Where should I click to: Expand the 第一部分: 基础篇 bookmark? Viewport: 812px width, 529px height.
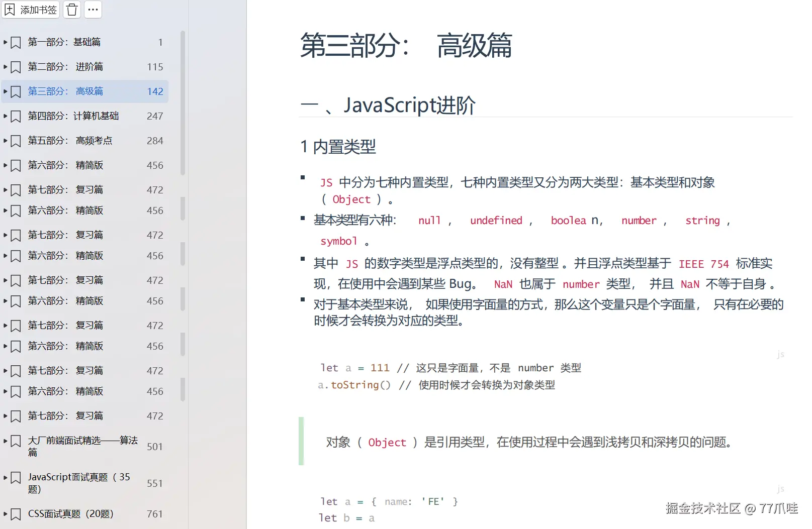(x=6, y=42)
